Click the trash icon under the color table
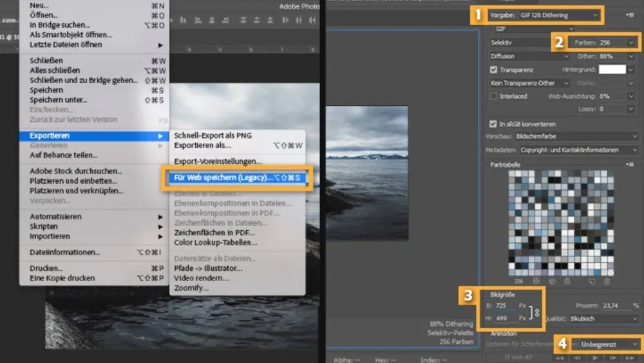The image size is (644, 363). [607, 281]
